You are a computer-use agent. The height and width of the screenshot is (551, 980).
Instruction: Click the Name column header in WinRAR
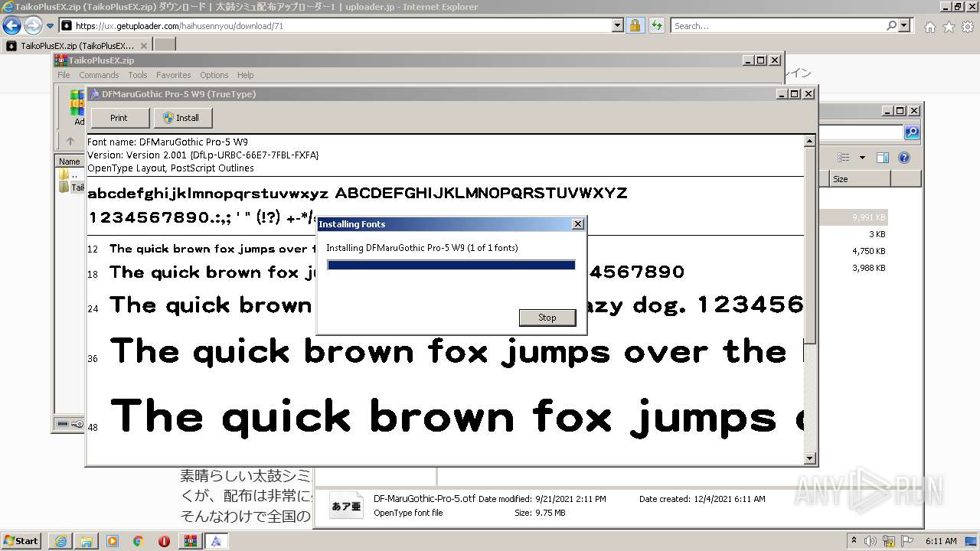pyautogui.click(x=70, y=161)
